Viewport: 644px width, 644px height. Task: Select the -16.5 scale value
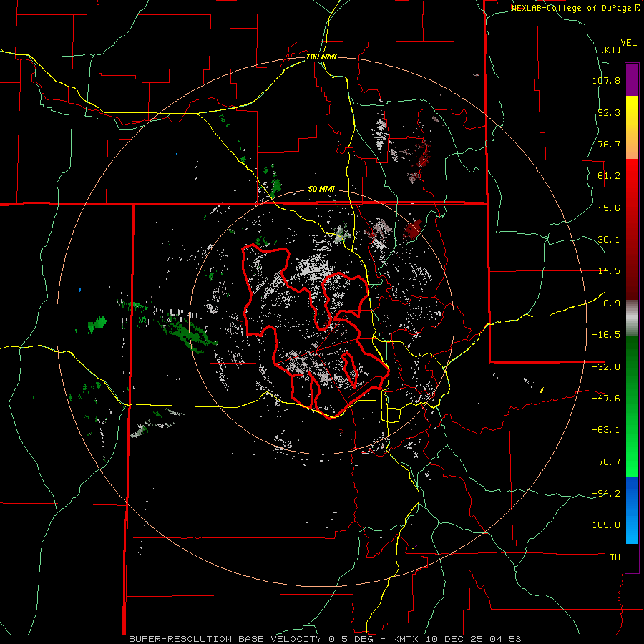[x=606, y=335]
